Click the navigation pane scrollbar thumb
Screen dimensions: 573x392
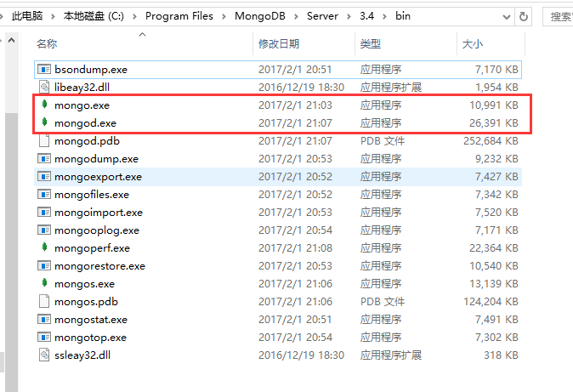[x=11, y=253]
